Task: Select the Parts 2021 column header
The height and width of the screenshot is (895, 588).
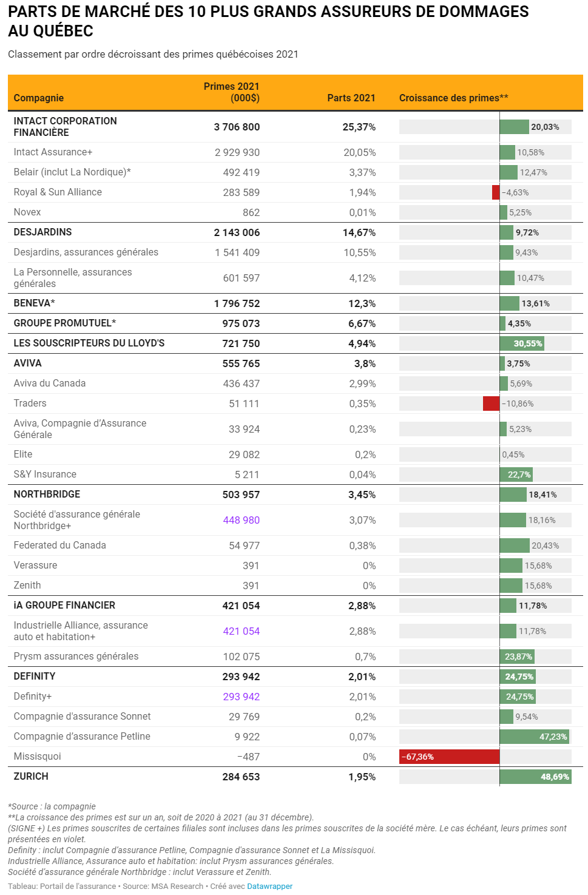Action: click(x=351, y=98)
